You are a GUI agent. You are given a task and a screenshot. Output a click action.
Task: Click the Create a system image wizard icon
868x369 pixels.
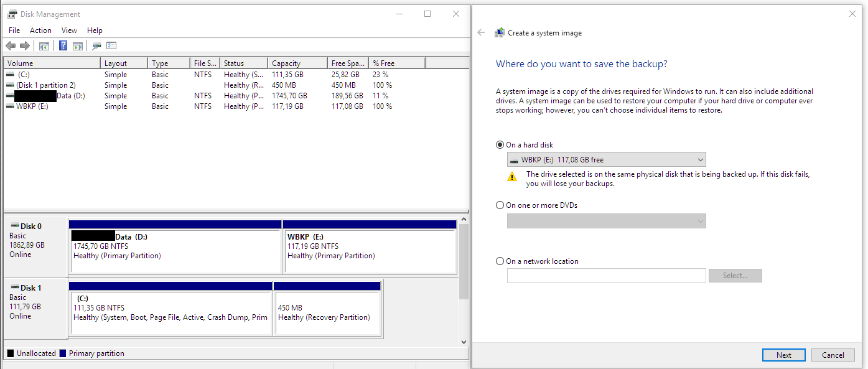pos(500,32)
